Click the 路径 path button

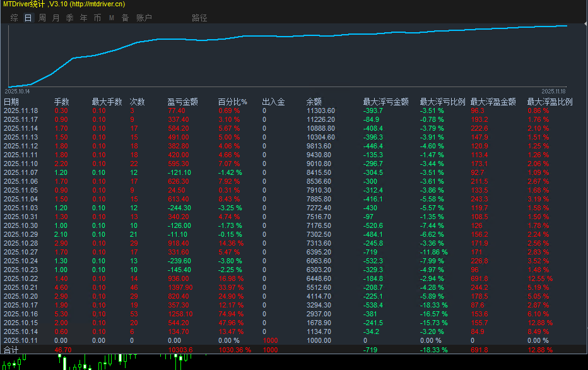[x=199, y=18]
